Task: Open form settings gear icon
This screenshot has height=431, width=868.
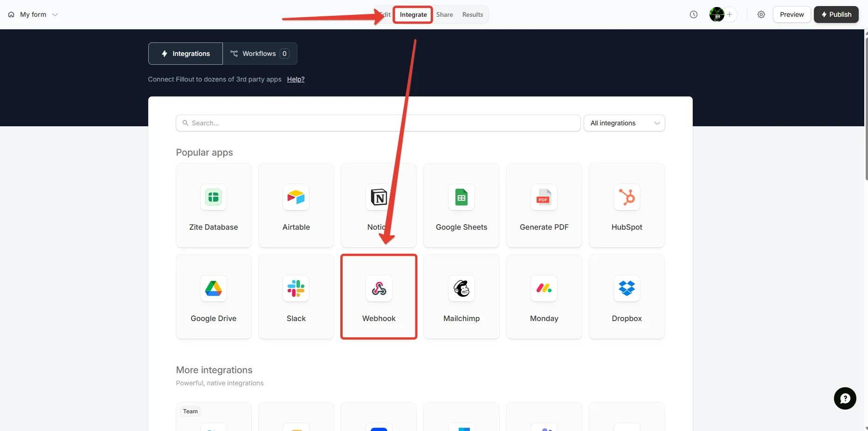Action: tap(761, 14)
